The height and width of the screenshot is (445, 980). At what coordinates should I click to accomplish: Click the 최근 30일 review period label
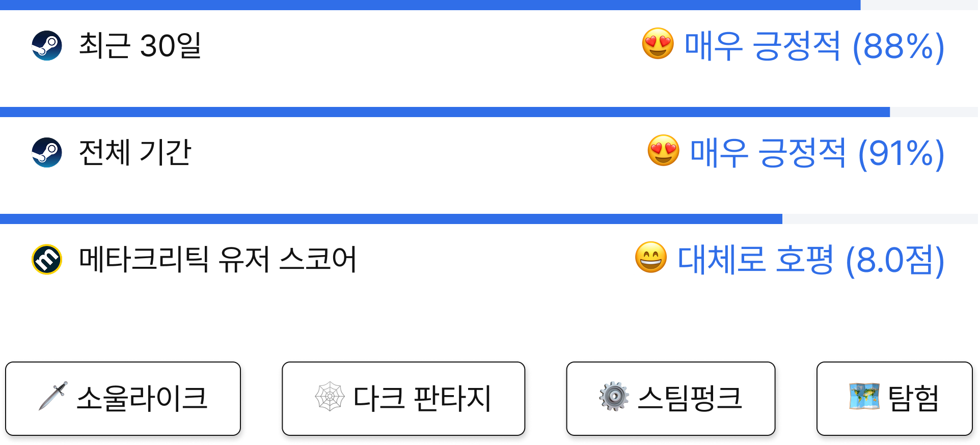(x=140, y=46)
